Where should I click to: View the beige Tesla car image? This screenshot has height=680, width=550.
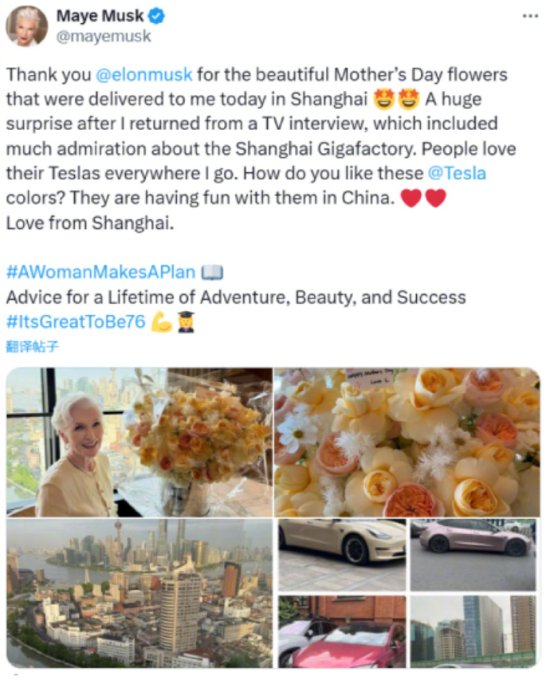coord(342,555)
